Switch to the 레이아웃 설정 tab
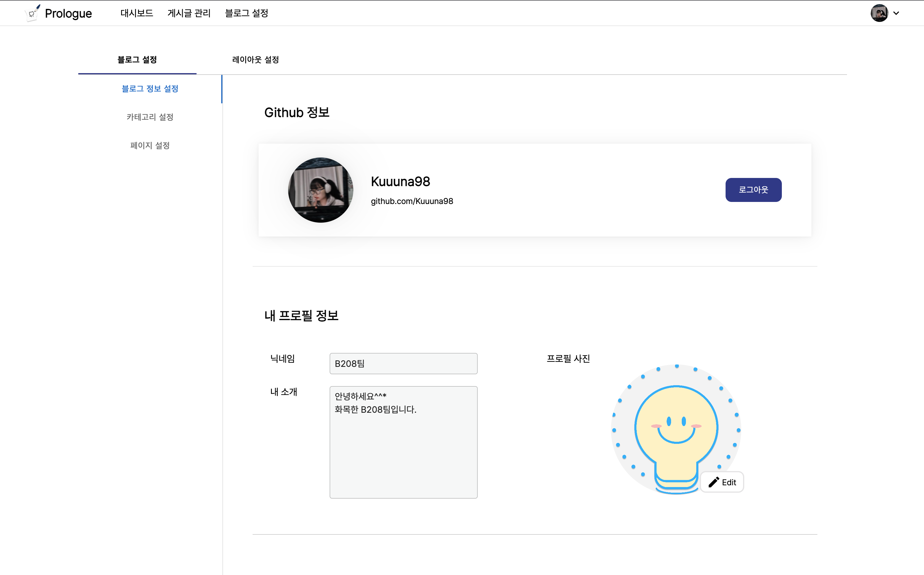 tap(255, 60)
